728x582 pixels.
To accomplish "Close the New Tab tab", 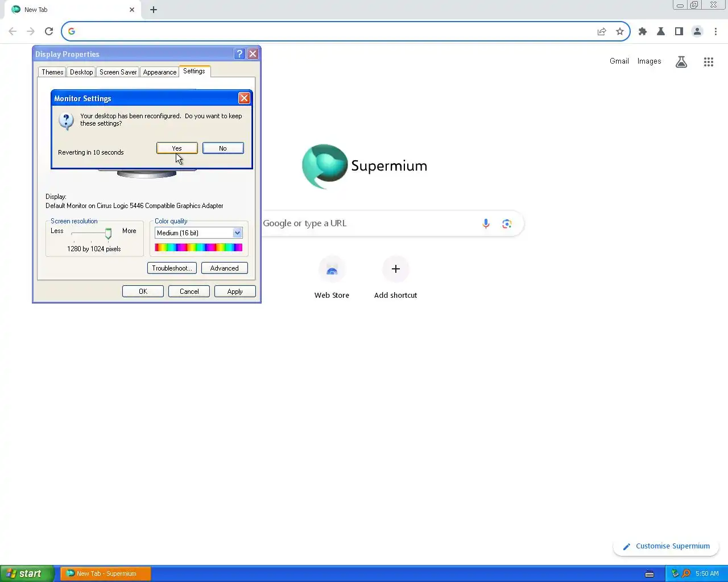I will tap(132, 10).
